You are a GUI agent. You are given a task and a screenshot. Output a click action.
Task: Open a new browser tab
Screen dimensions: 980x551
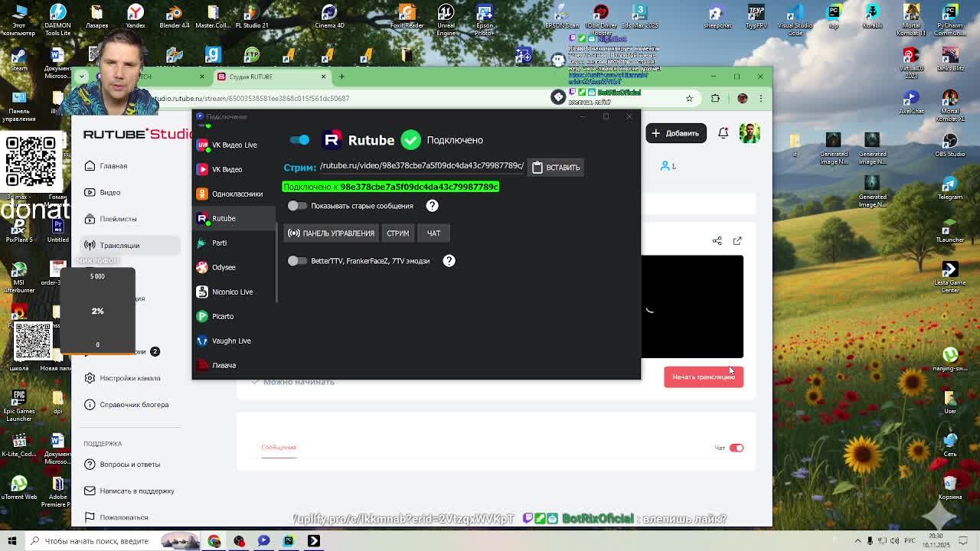coord(341,77)
